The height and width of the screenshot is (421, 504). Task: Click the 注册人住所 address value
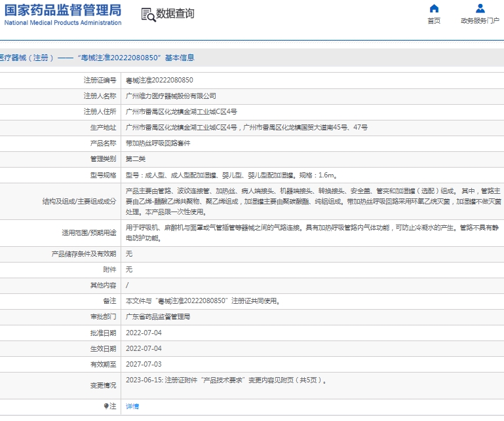click(182, 112)
